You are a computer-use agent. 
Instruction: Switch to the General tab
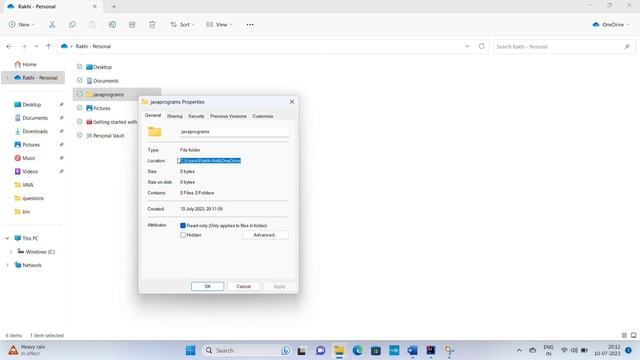pos(153,116)
